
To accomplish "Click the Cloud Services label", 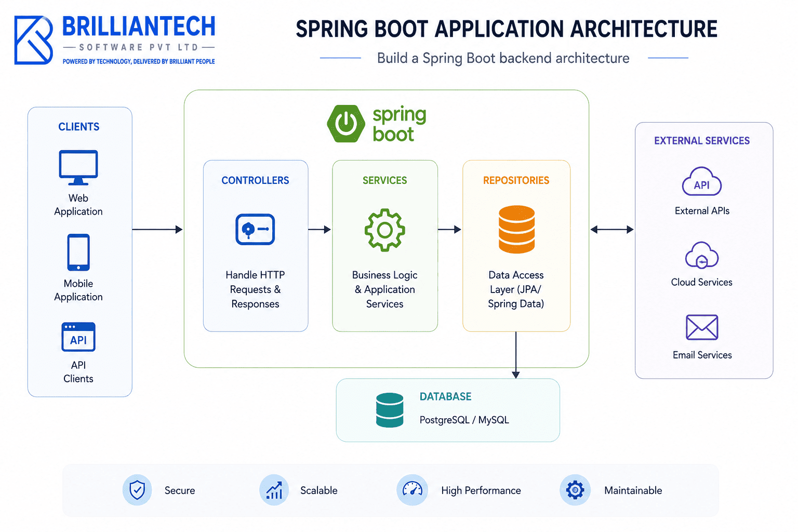I will pyautogui.click(x=702, y=282).
